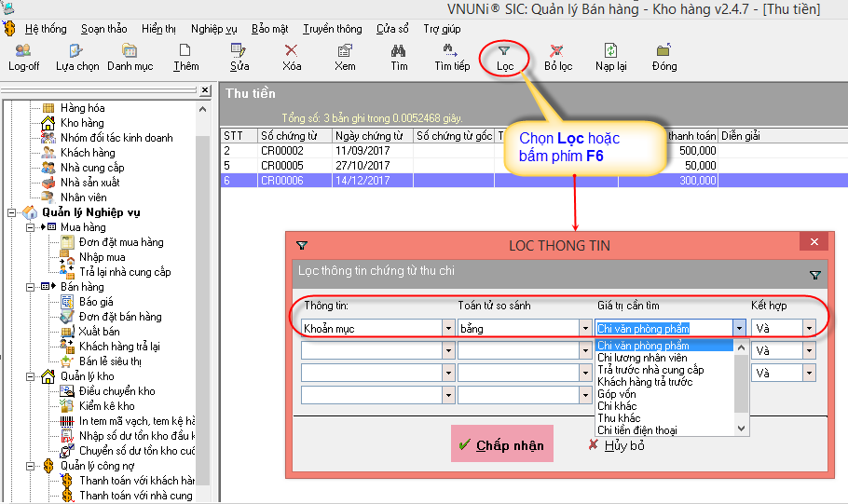Click the Chấp nhận button
The width and height of the screenshot is (848, 504).
pos(501,444)
